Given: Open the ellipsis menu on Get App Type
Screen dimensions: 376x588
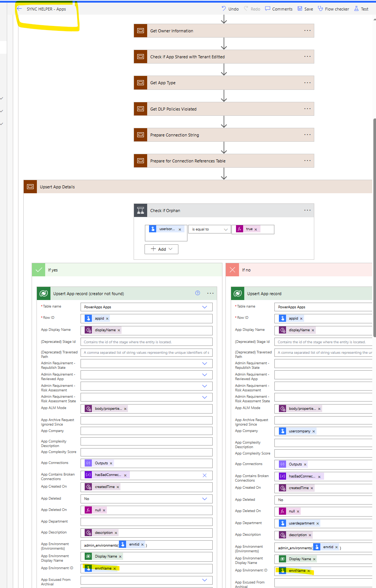Looking at the screenshot, I should click(307, 82).
